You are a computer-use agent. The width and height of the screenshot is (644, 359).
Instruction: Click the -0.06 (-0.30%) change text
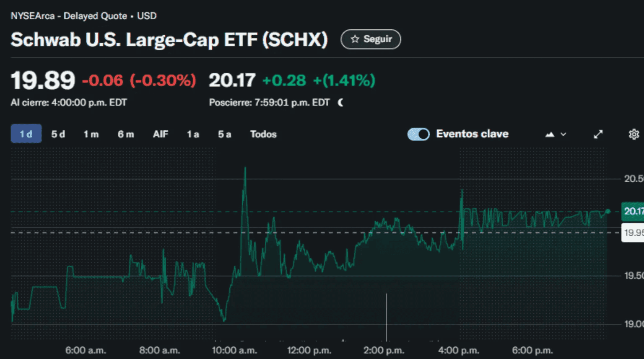139,80
